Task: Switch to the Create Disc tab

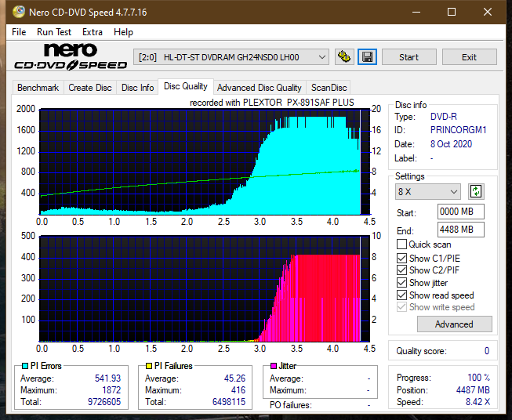Action: pyautogui.click(x=90, y=88)
